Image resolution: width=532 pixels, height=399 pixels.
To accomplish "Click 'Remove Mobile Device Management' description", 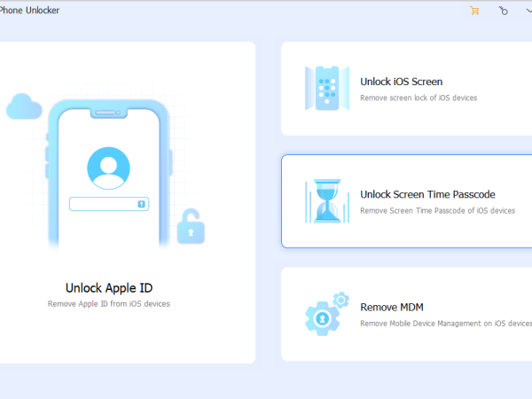I will pyautogui.click(x=446, y=324).
